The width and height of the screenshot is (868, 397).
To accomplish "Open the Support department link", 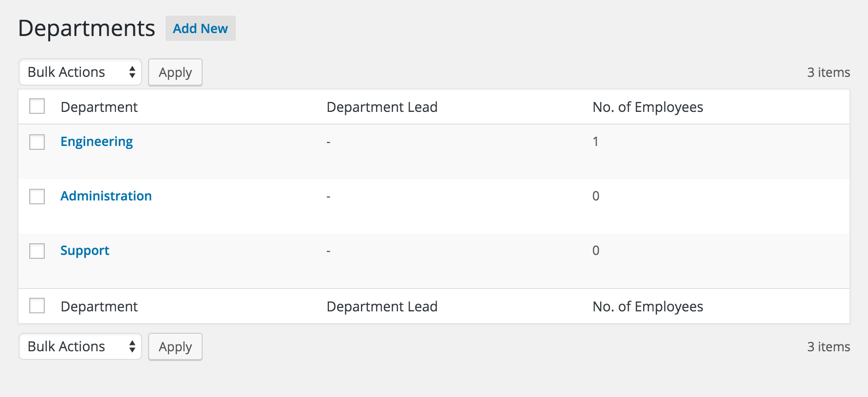I will tap(85, 251).
